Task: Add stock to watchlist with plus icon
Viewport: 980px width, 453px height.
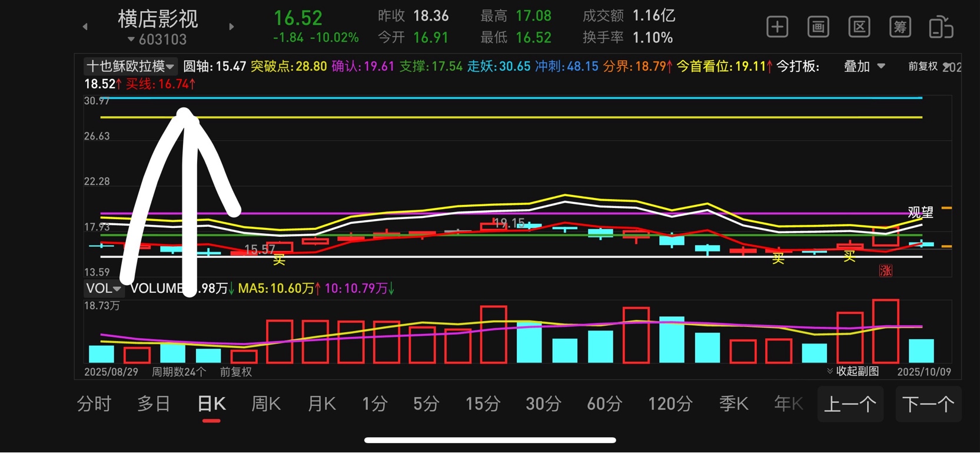Action: [777, 27]
